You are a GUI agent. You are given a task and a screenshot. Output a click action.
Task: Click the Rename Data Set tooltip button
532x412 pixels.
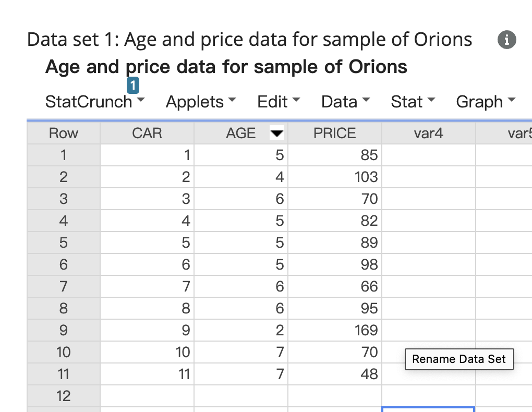459,359
